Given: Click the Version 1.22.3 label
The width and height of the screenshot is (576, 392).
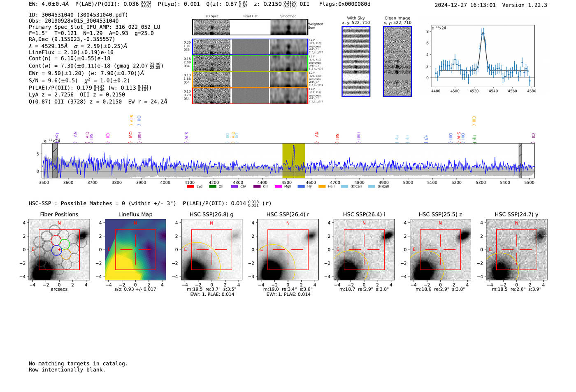Looking at the screenshot, I should coord(525,5).
